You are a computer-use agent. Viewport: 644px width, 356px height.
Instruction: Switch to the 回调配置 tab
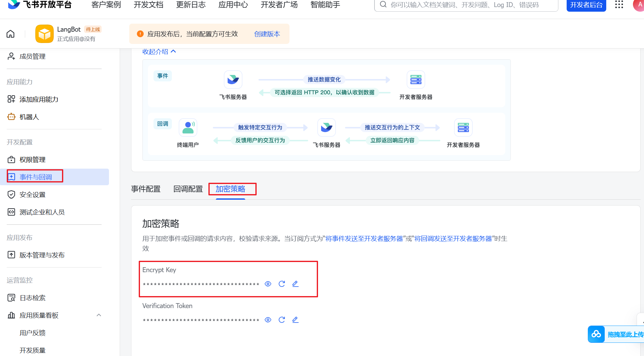click(188, 189)
